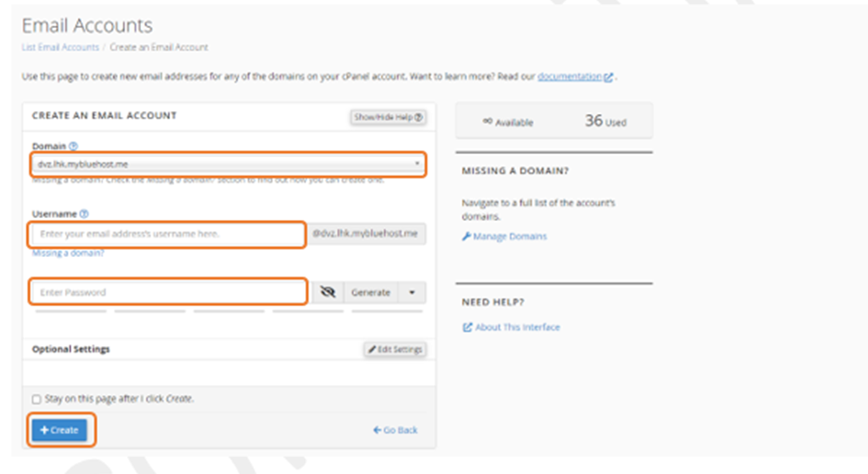
Task: Expand the arrow next to Generate
Action: pyautogui.click(x=412, y=292)
